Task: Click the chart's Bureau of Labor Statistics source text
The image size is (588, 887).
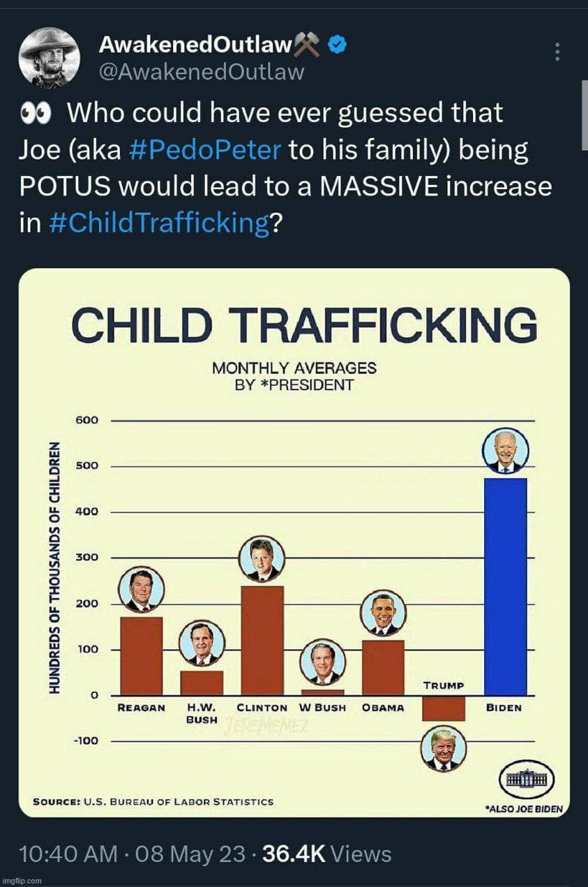Action: tap(153, 802)
